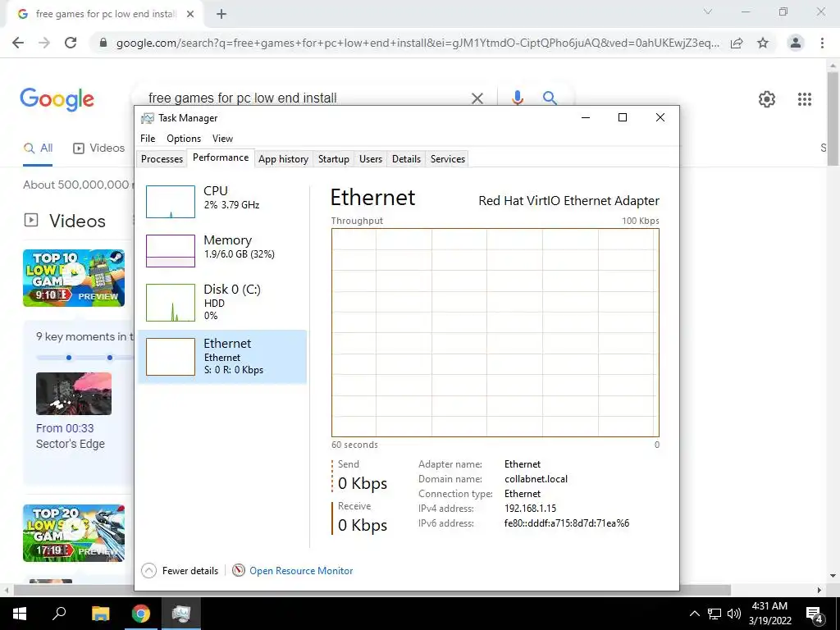This screenshot has width=840, height=630.
Task: Select Disk 0 (C:) performance item
Action: [222, 304]
